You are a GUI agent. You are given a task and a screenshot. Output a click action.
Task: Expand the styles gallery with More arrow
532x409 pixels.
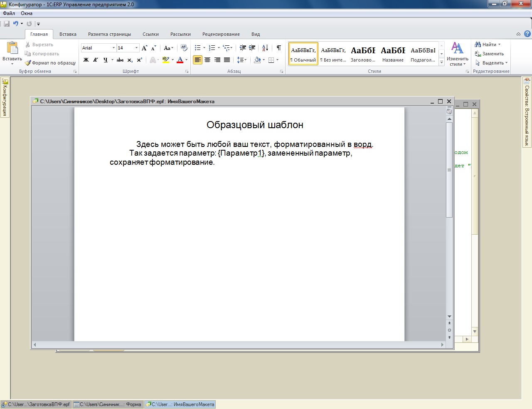click(441, 62)
